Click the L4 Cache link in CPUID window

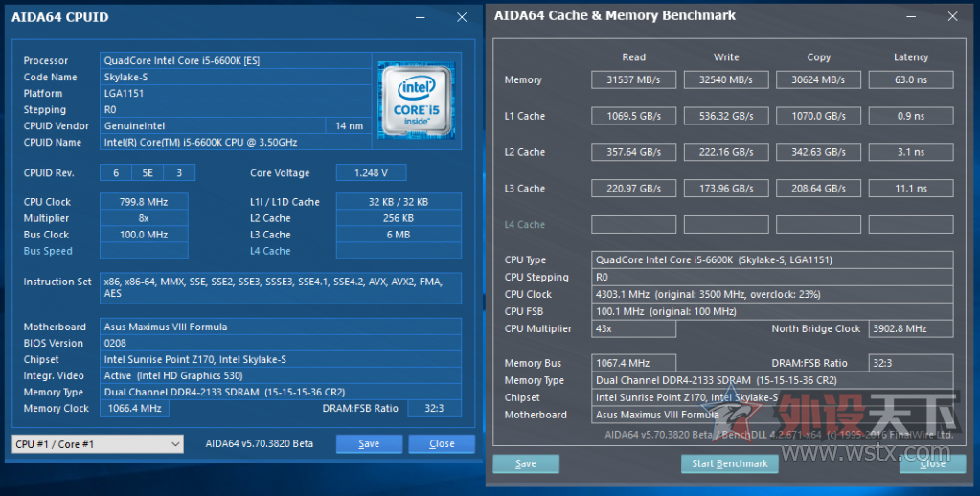(x=270, y=251)
